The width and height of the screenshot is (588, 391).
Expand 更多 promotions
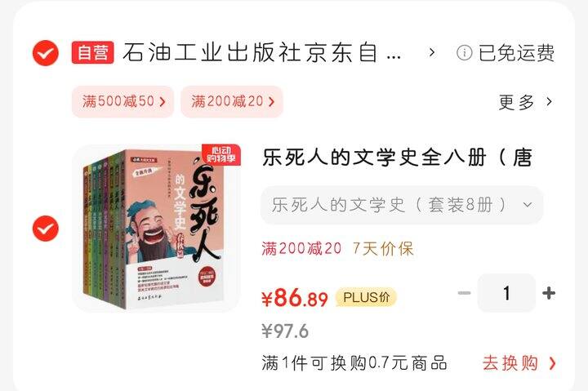525,102
